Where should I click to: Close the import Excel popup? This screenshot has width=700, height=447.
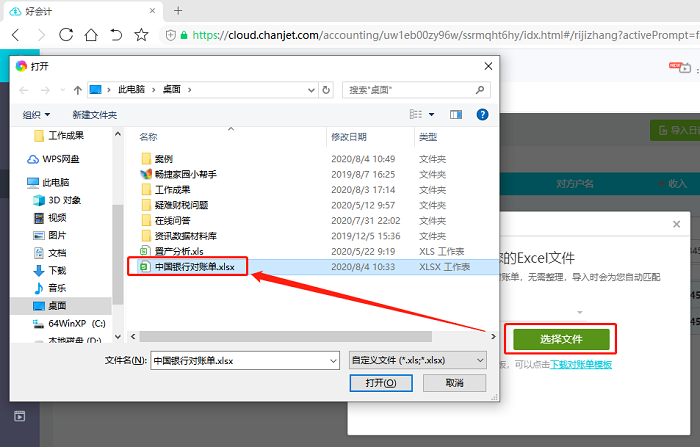[676, 224]
